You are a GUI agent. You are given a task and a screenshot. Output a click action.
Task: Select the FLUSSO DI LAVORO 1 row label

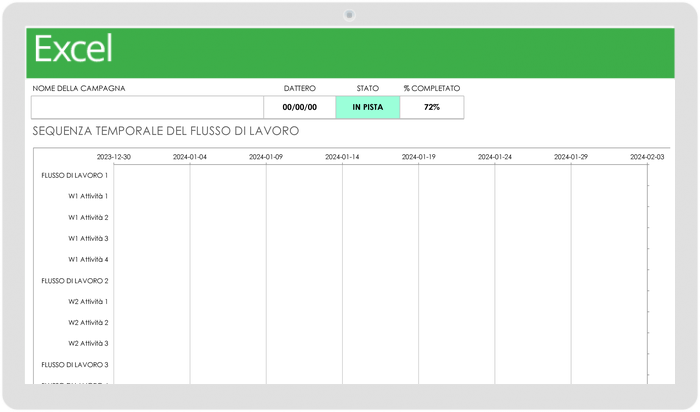pyautogui.click(x=75, y=175)
